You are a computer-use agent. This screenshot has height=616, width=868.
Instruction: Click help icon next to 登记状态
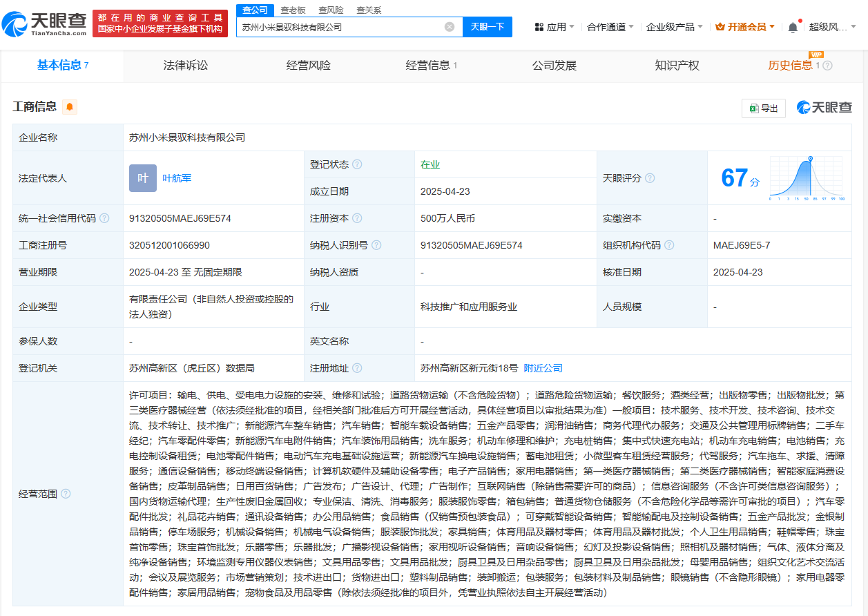click(357, 164)
